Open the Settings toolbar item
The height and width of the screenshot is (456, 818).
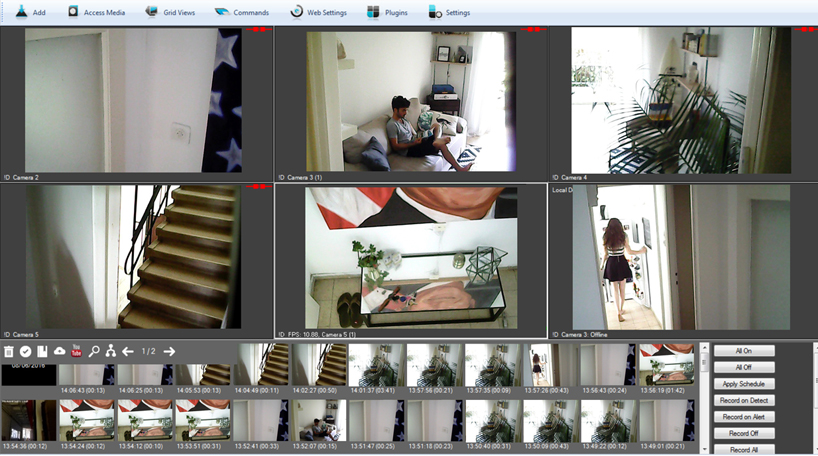tap(449, 12)
